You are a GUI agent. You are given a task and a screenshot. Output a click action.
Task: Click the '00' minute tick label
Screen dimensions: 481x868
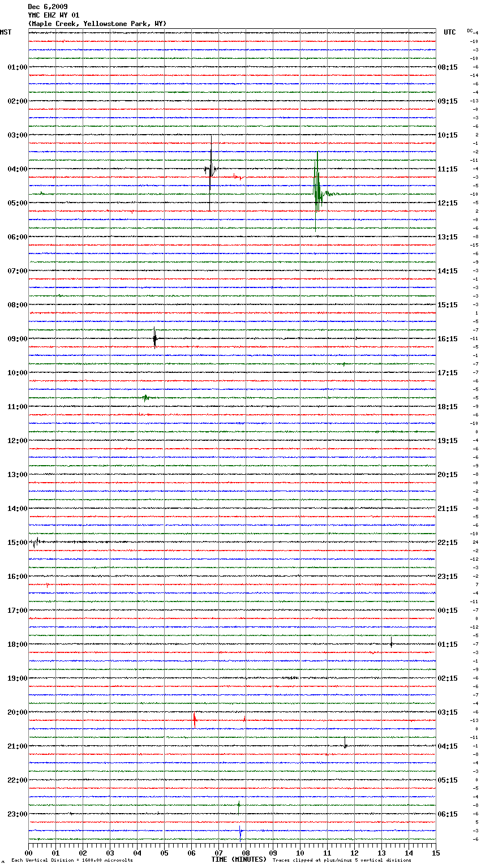click(28, 853)
